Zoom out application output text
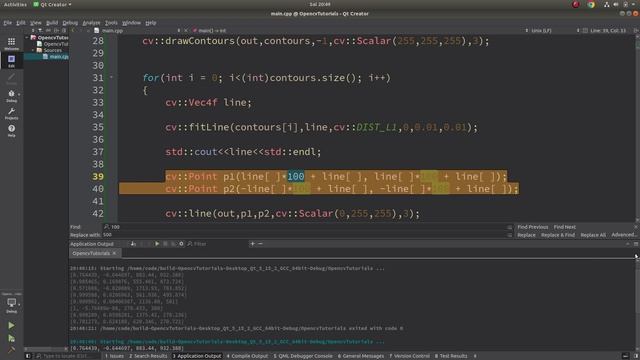640x360 pixels. click(260, 244)
